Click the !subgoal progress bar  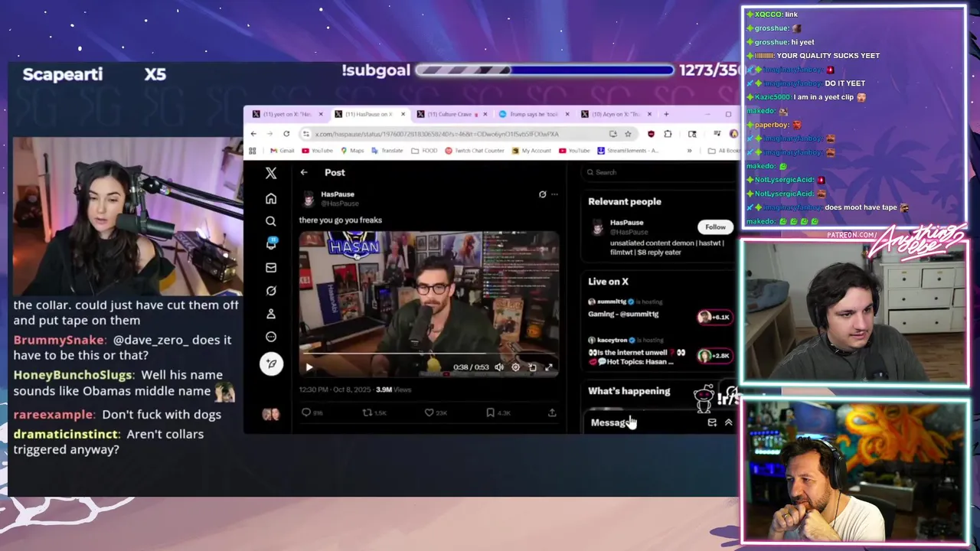tap(544, 70)
